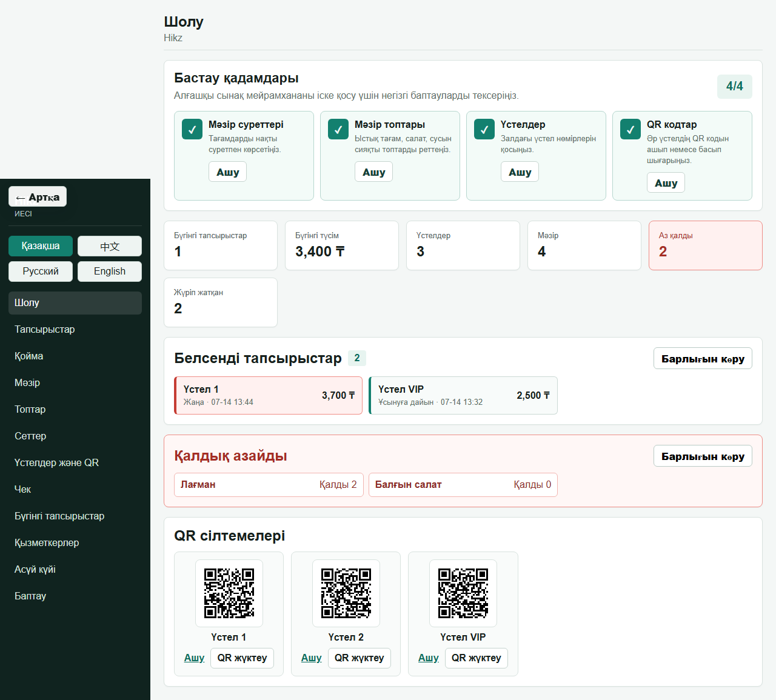Click the Бүгінгі түсім stat card
Viewport: 776px width, 700px height.
click(342, 245)
